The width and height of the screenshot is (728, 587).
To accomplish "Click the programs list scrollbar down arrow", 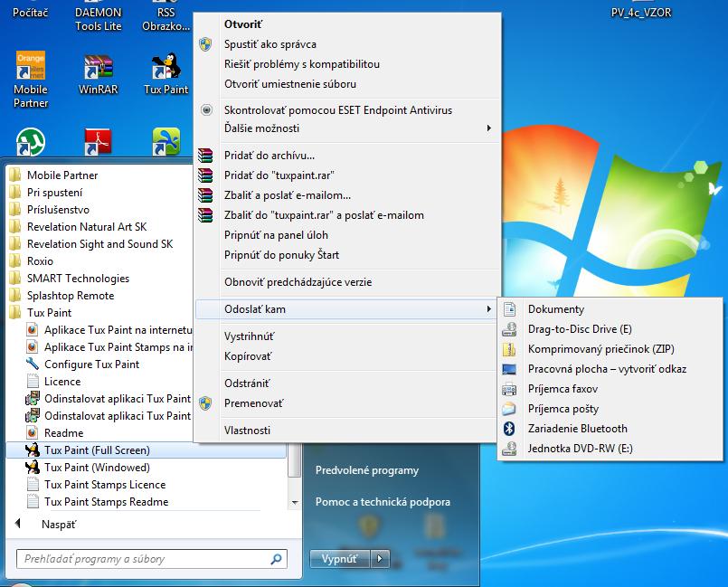I will (x=294, y=503).
